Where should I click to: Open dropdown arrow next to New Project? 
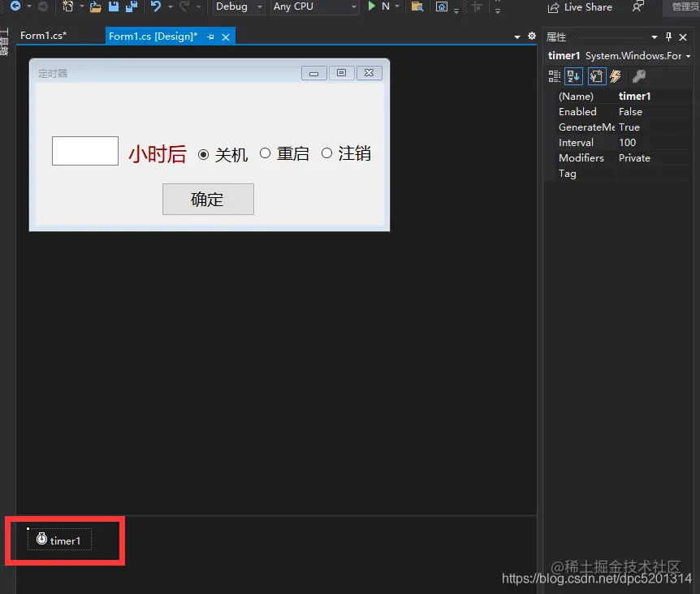(82, 6)
